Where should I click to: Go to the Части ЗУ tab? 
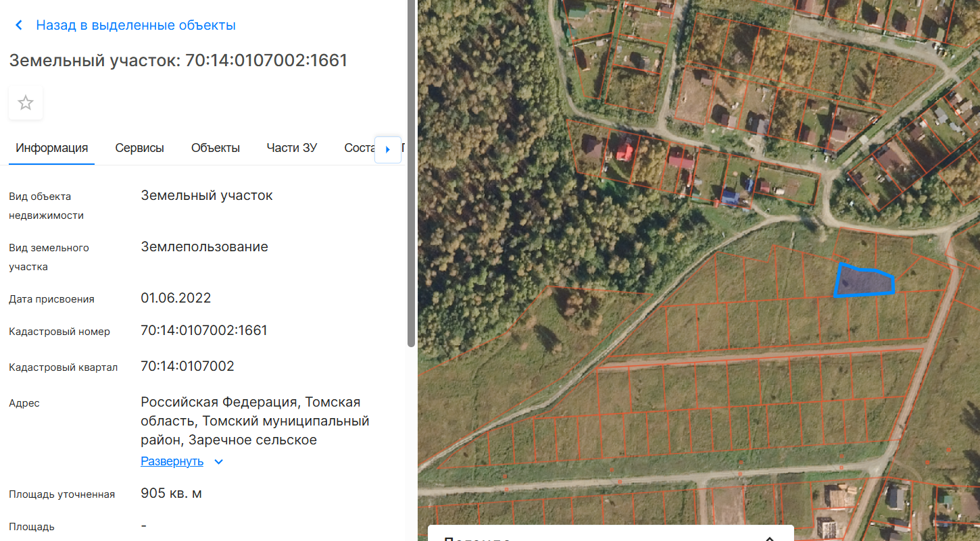click(x=291, y=148)
